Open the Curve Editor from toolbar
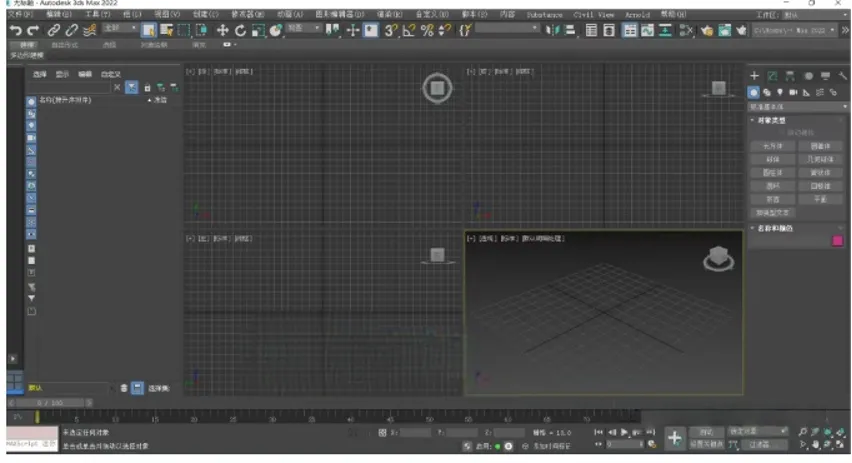This screenshot has height=463, width=852. (x=647, y=30)
